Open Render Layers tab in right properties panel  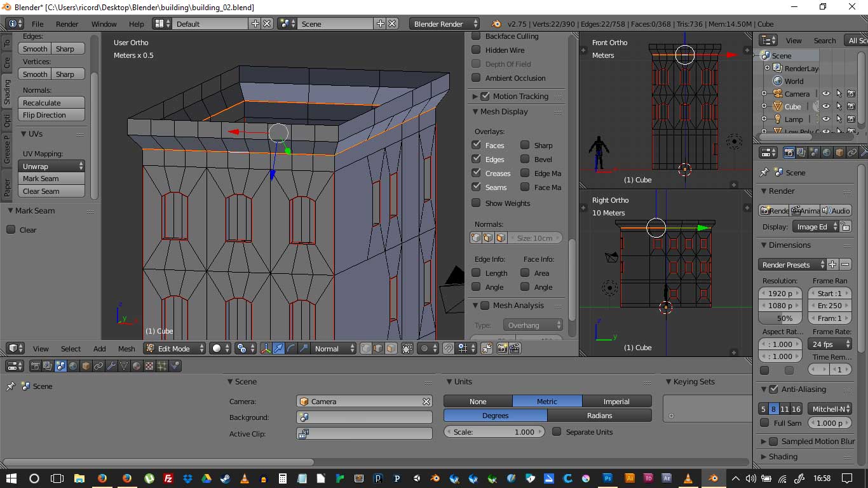click(801, 152)
